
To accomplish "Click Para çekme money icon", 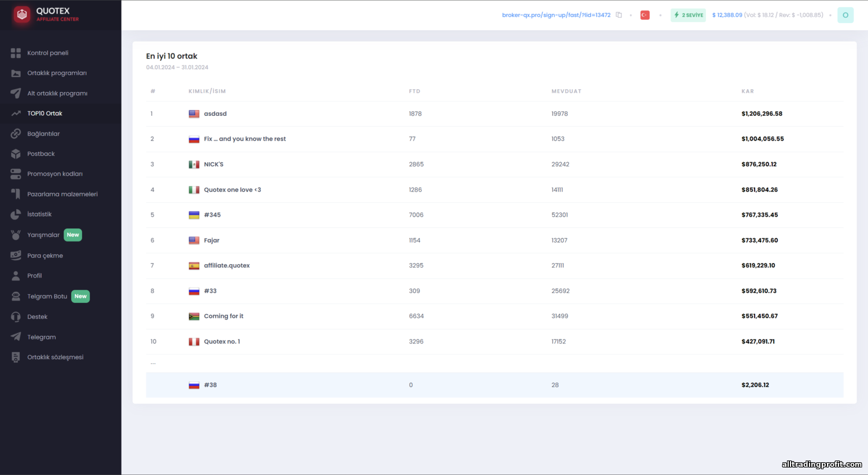I will (16, 255).
